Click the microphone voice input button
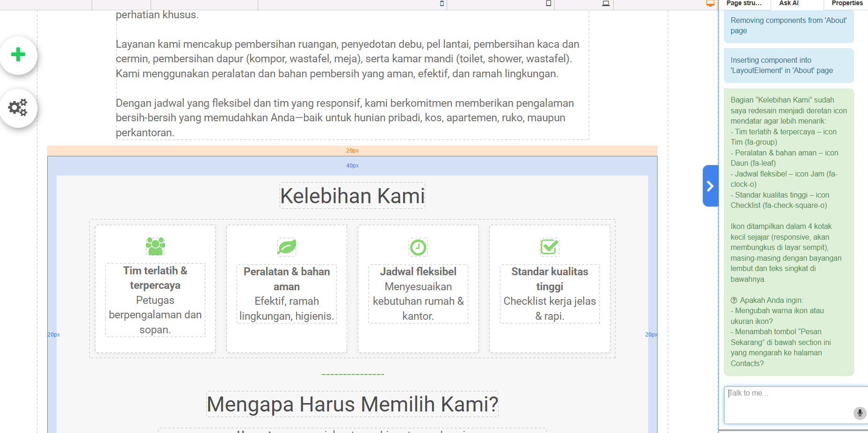The width and height of the screenshot is (868, 433). pyautogui.click(x=859, y=413)
